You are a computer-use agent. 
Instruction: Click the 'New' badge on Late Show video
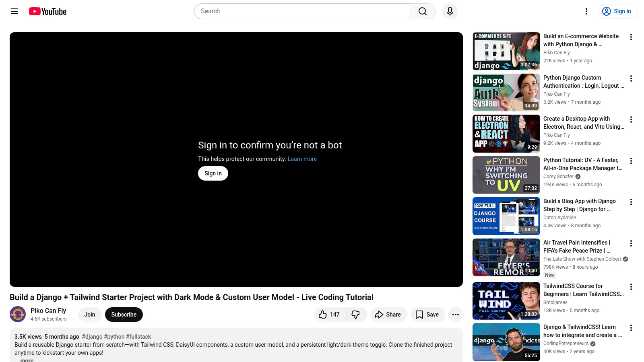(550, 275)
